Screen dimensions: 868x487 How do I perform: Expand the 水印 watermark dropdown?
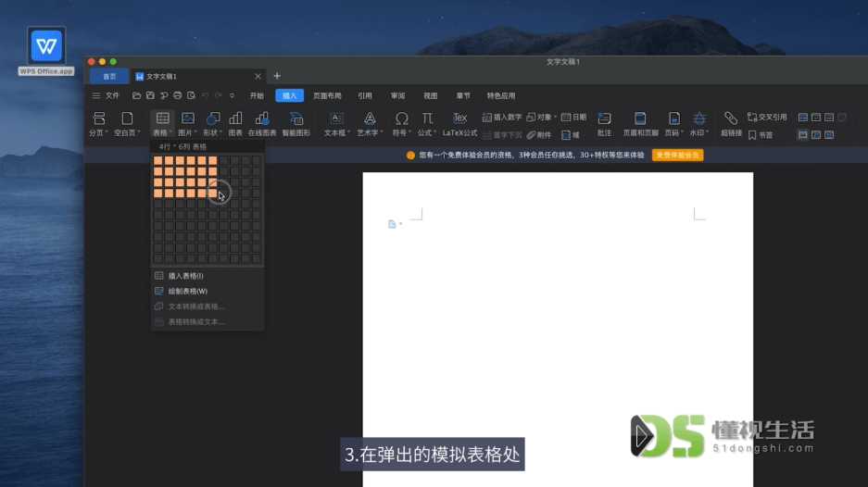[699, 123]
